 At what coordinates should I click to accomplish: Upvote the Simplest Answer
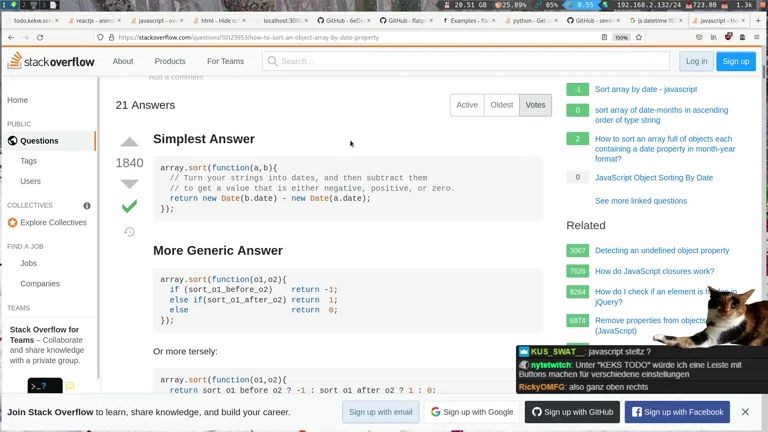(129, 142)
